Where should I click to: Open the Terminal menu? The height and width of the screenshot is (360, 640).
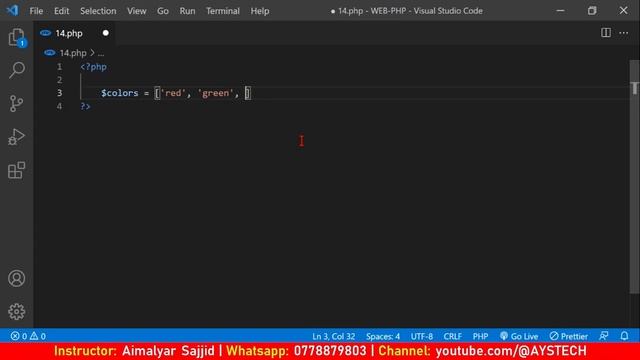pyautogui.click(x=222, y=11)
